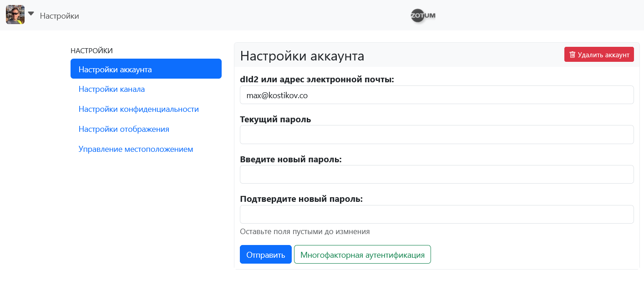Click the Текущий пароль label text

pyautogui.click(x=275, y=120)
